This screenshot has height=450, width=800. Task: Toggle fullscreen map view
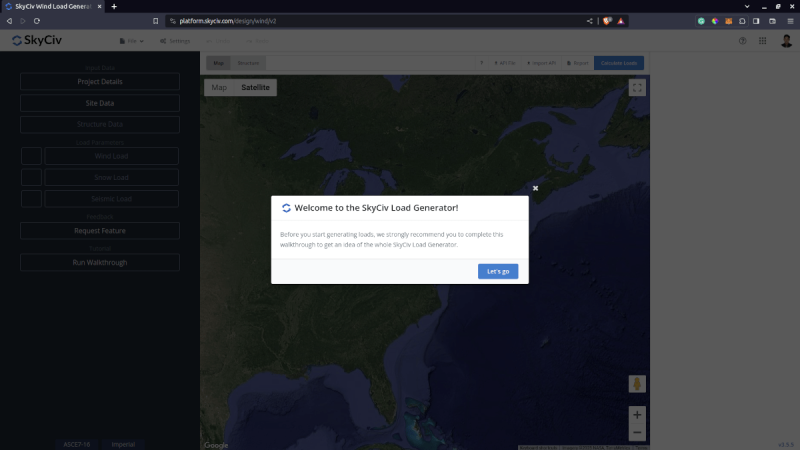(x=637, y=88)
